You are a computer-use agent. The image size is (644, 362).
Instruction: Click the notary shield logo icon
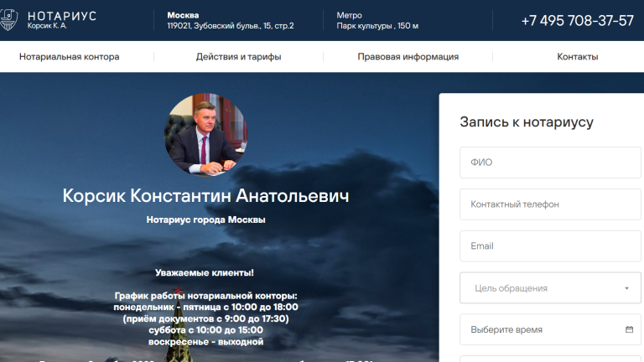pyautogui.click(x=8, y=20)
